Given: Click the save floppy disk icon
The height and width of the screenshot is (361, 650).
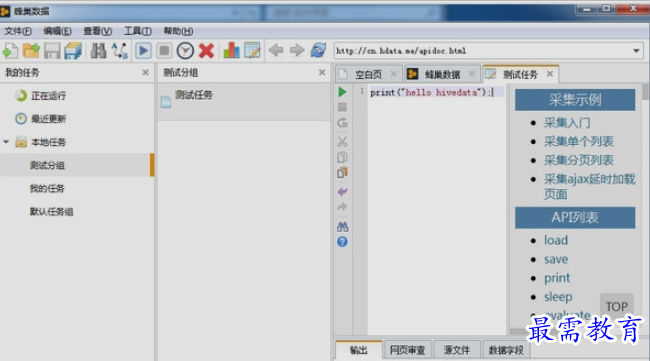Looking at the screenshot, I should click(52, 51).
